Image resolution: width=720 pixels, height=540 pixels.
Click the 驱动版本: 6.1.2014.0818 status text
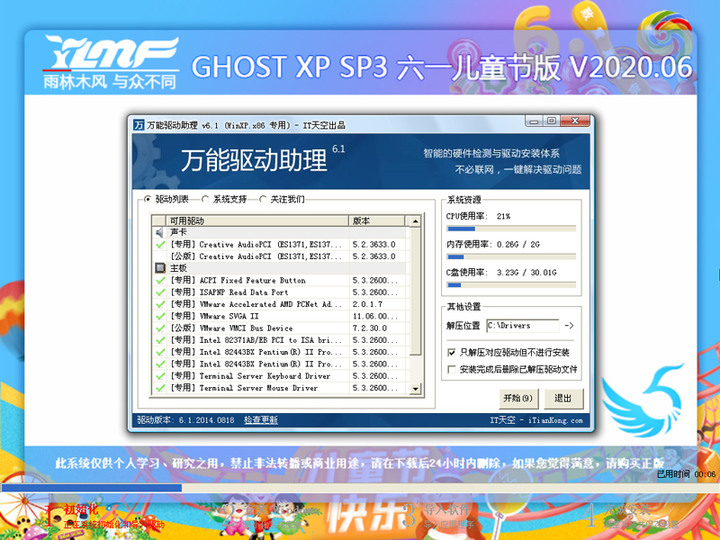[186, 420]
